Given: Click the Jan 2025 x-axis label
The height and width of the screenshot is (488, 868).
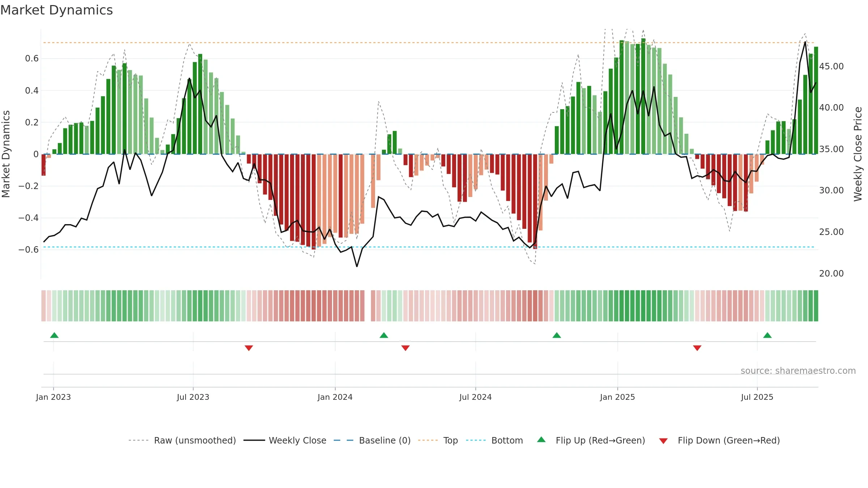Looking at the screenshot, I should point(617,397).
